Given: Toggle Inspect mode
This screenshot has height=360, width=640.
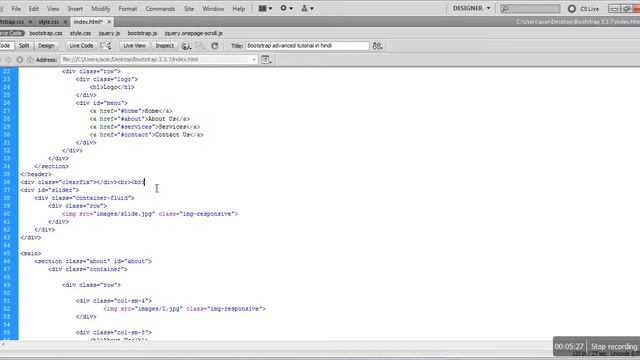Looking at the screenshot, I should pyautogui.click(x=164, y=46).
